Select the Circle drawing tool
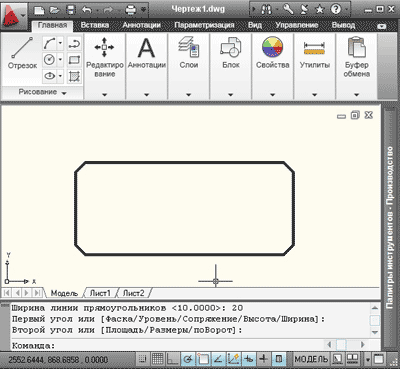 [x=49, y=60]
